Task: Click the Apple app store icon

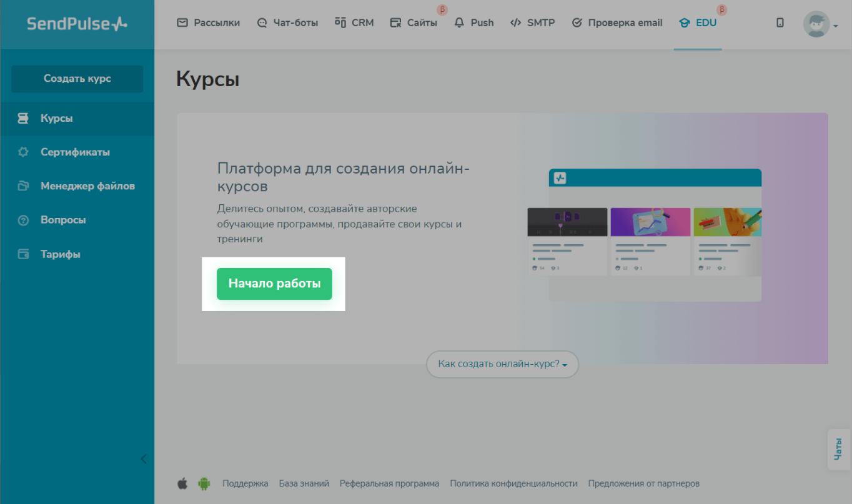Action: 182,483
